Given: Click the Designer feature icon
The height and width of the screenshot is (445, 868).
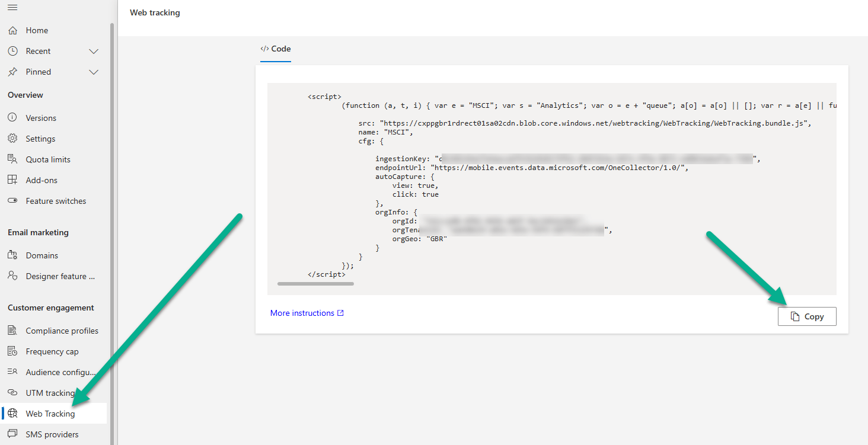Looking at the screenshot, I should pos(12,276).
